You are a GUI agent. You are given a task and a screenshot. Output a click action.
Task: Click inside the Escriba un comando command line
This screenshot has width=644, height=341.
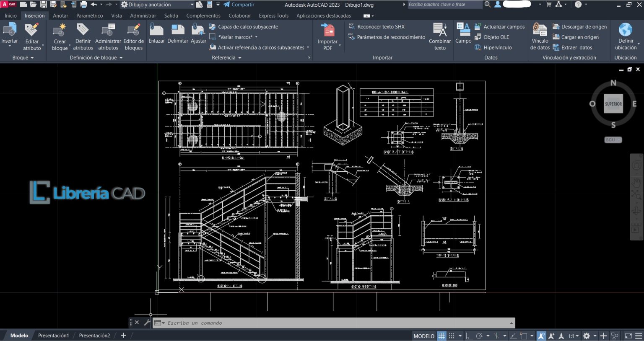coord(293,323)
